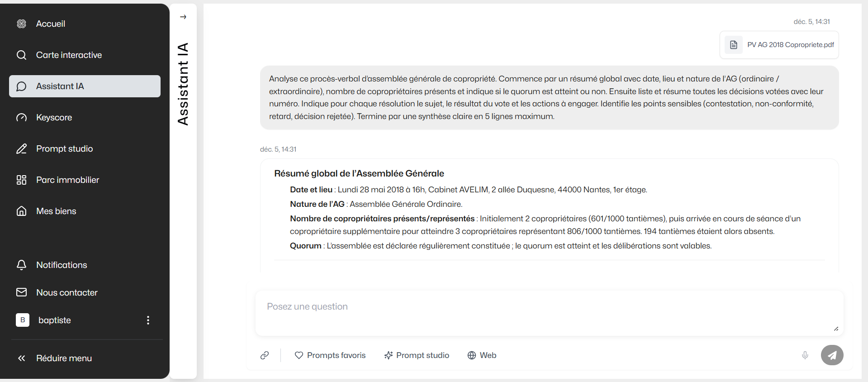The height and width of the screenshot is (382, 868).
Task: Click the Keyscore gauge icon
Action: coord(21,118)
